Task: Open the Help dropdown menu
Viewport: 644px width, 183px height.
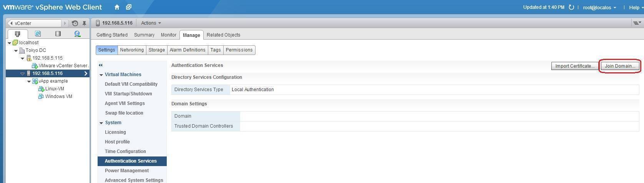Action: click(x=636, y=7)
